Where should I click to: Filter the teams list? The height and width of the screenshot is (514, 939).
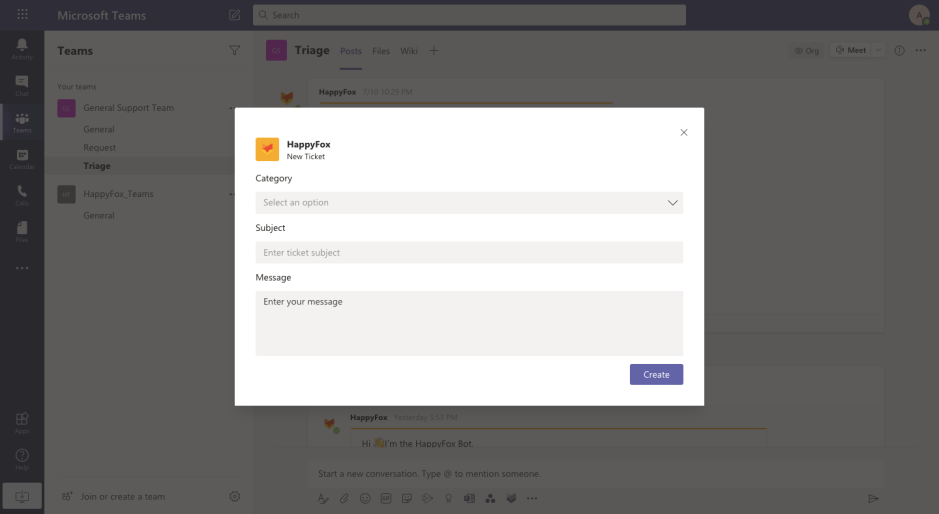point(235,50)
